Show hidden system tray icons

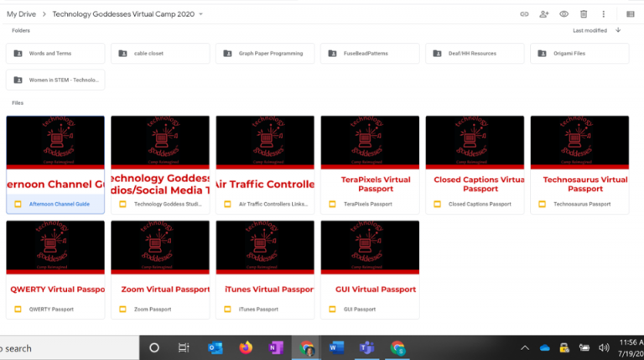tap(525, 348)
